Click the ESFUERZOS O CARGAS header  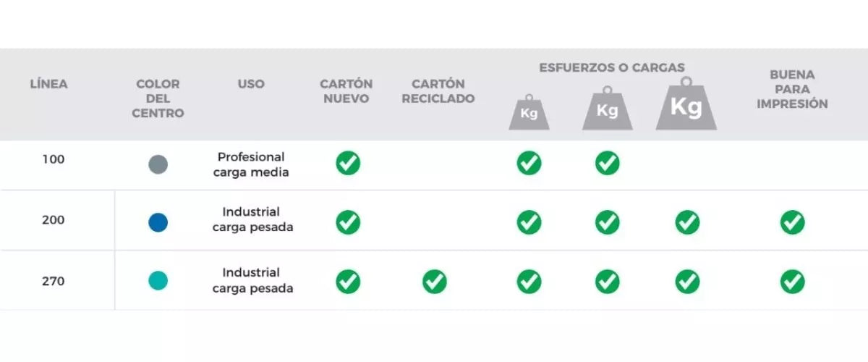pos(611,67)
